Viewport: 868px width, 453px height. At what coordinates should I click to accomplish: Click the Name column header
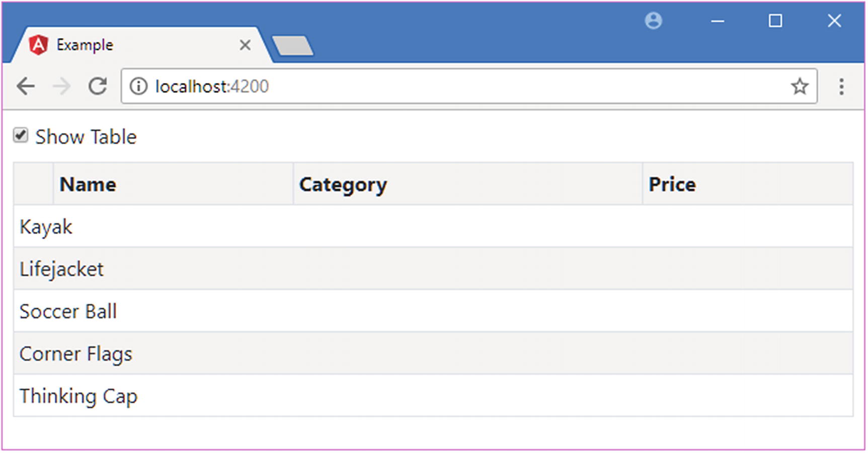pyautogui.click(x=88, y=185)
